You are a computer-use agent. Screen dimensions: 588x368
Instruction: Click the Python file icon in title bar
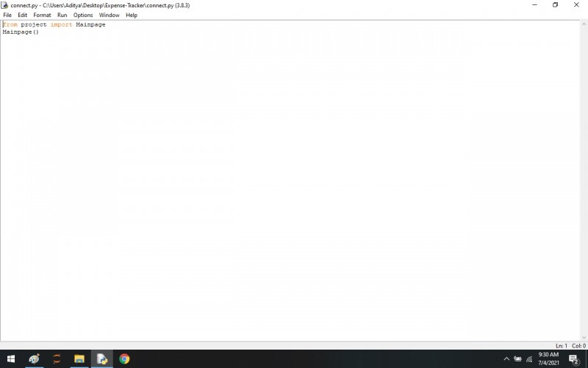(x=4, y=5)
